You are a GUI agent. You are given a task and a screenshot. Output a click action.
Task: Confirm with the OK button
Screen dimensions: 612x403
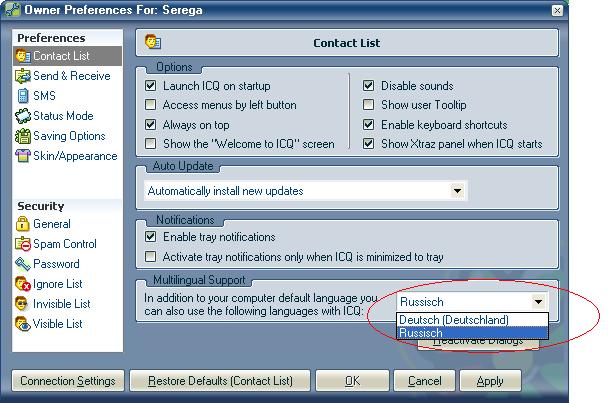click(352, 381)
